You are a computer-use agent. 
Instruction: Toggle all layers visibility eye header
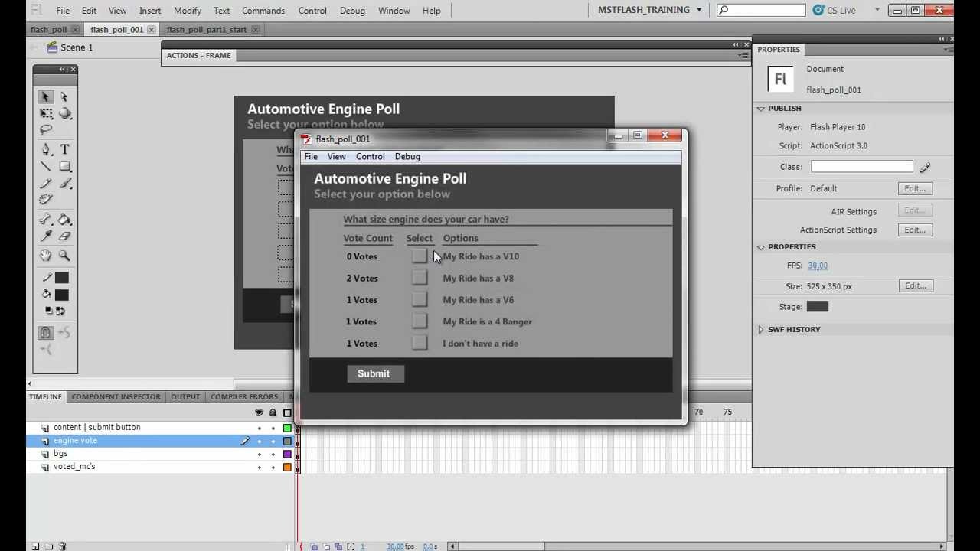260,412
